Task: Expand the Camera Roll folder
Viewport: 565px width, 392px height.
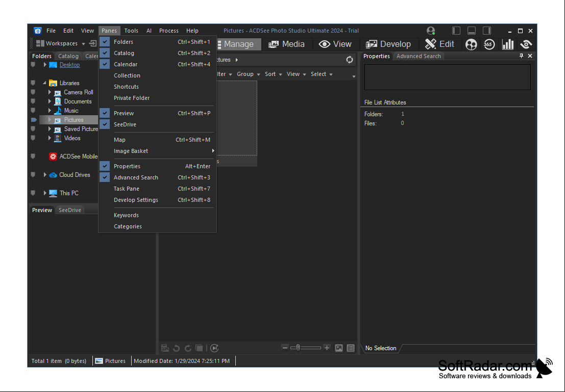Action: tap(50, 92)
